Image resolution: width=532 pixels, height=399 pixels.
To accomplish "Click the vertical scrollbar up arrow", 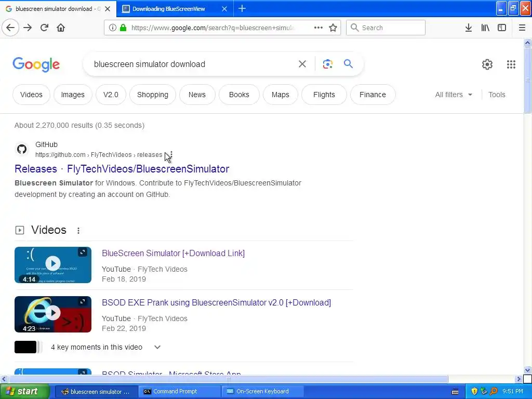I will pos(527,43).
